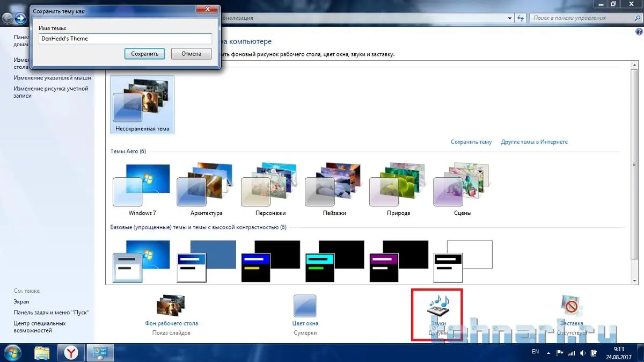Select high contrast theme with purple title bar
The image size is (644, 362).
[399, 261]
